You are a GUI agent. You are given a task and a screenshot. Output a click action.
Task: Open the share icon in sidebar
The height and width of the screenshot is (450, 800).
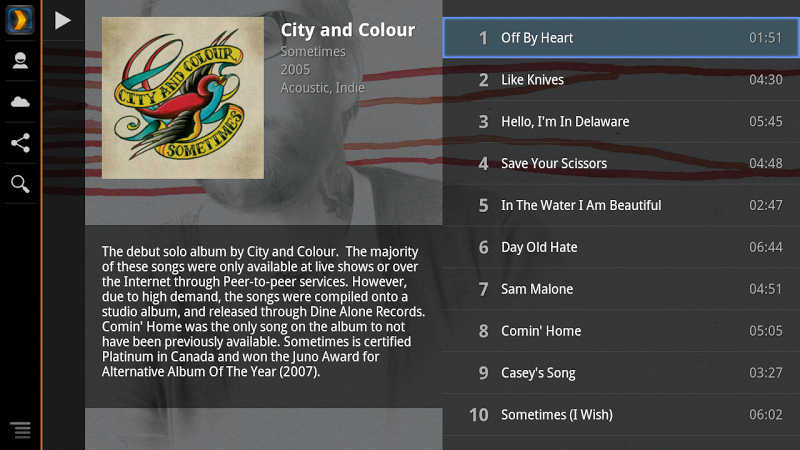(x=20, y=143)
